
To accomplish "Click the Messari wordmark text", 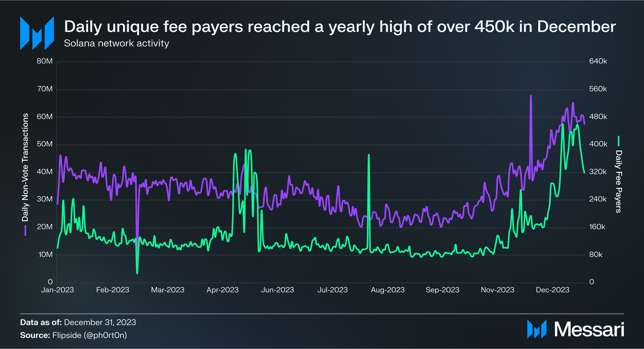I will pyautogui.click(x=589, y=329).
